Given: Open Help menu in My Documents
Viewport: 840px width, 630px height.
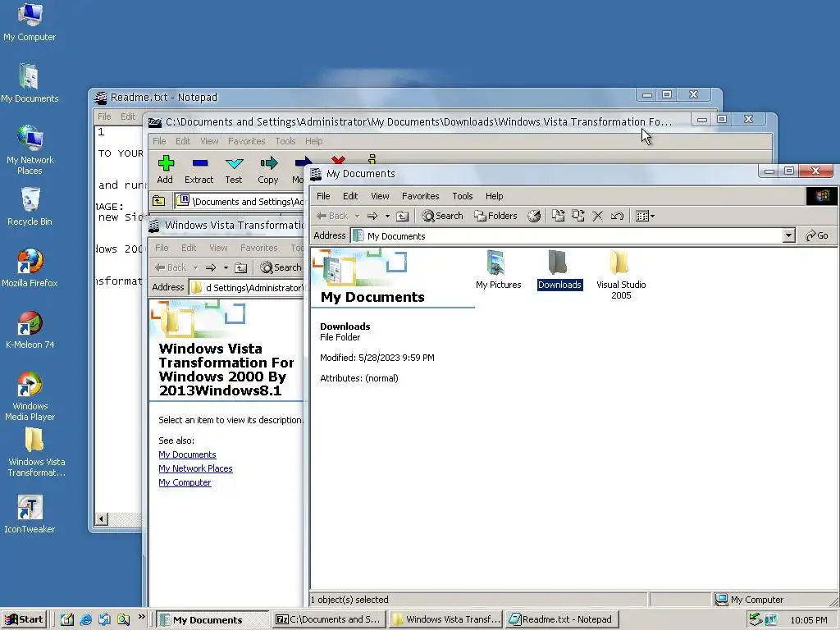Looking at the screenshot, I should pos(495,196).
